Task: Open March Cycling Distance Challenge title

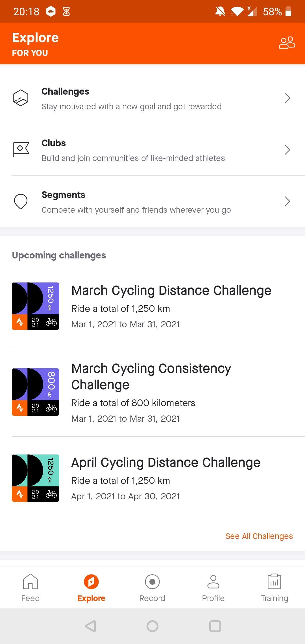Action: click(x=171, y=291)
